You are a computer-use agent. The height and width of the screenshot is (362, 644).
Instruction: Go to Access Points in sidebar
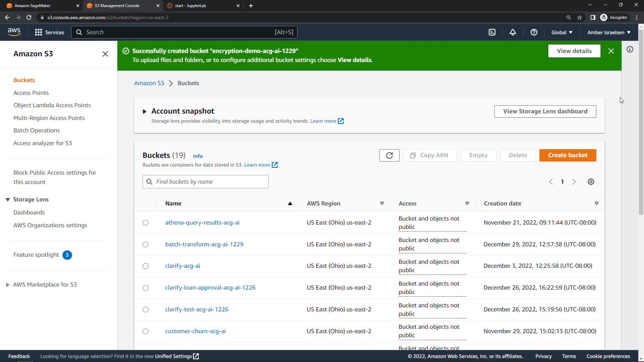coord(31,93)
